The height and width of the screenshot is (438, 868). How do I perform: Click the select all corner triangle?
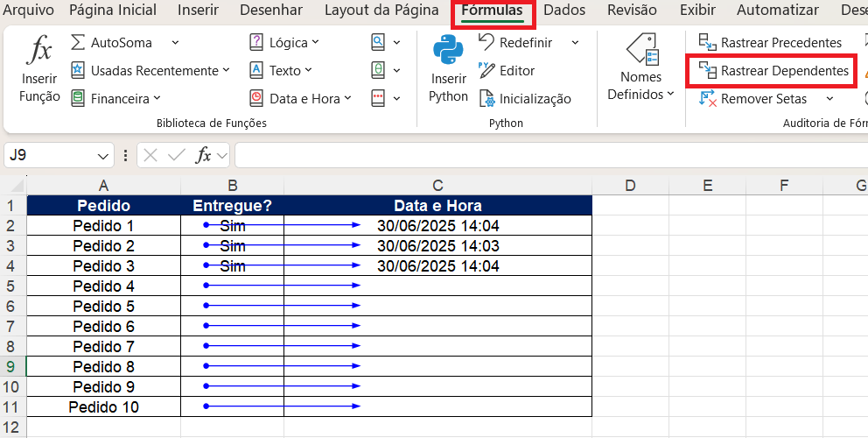(17, 185)
